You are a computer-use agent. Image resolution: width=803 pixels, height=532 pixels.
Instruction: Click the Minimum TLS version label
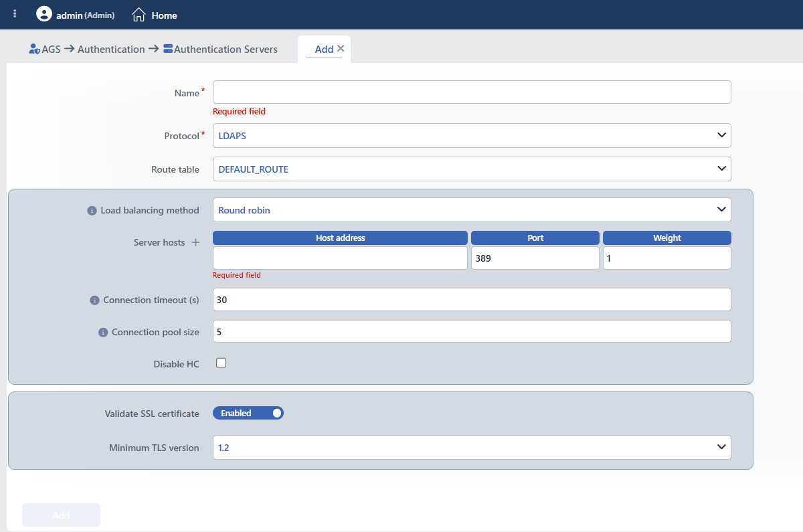click(154, 448)
